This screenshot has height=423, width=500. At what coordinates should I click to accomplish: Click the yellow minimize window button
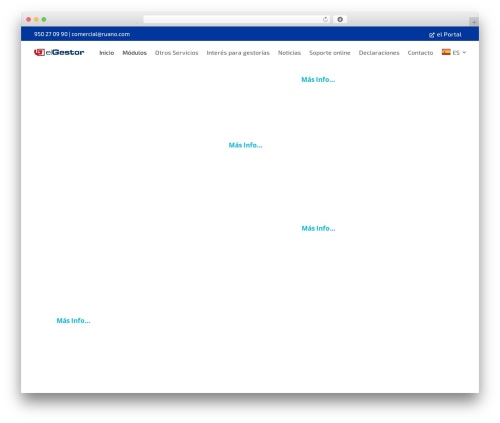(36, 19)
